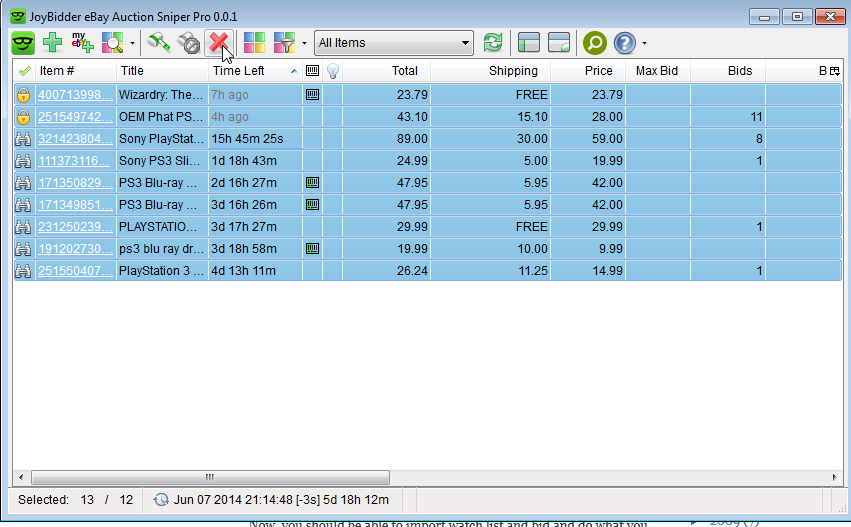
Task: Click the filter funnel icon
Action: pos(284,42)
